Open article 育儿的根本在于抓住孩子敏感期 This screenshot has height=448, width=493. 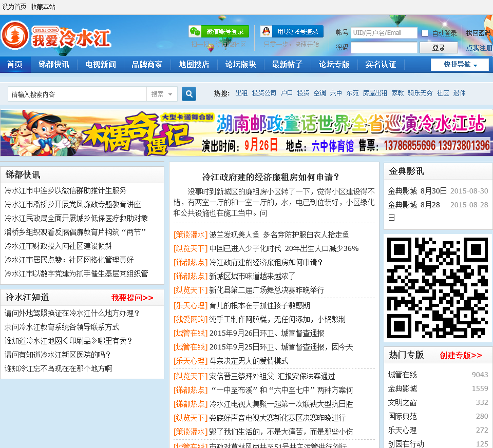[260, 305]
